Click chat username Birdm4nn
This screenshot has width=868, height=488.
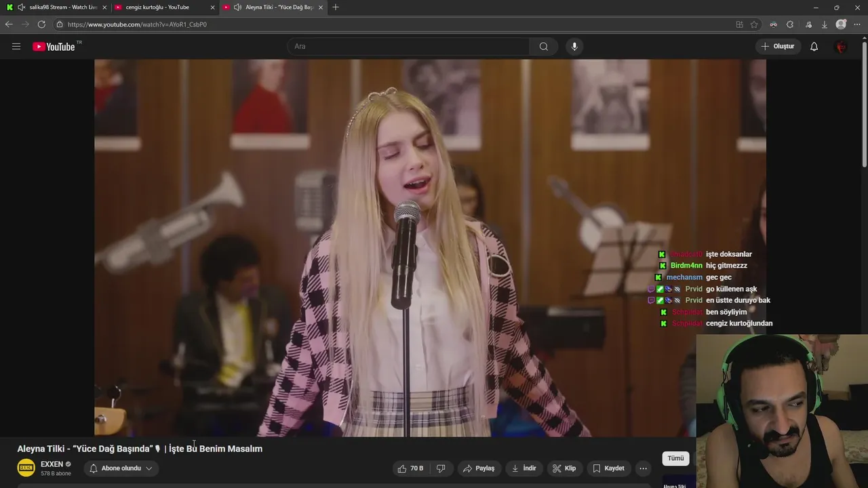pyautogui.click(x=687, y=266)
